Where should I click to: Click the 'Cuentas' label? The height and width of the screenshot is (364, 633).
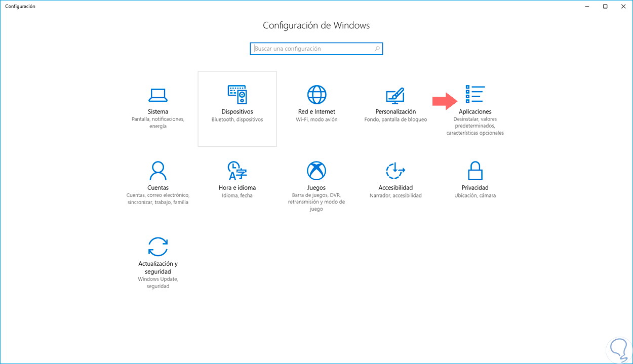(x=158, y=188)
